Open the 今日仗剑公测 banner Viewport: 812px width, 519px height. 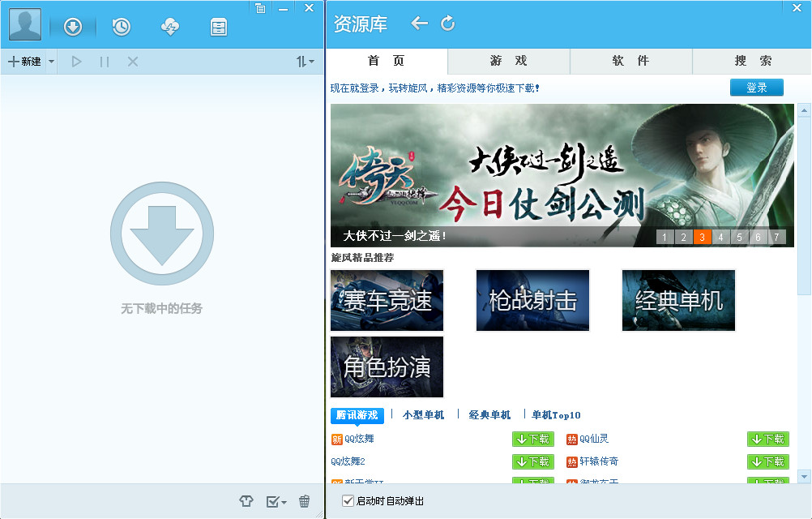[562, 175]
